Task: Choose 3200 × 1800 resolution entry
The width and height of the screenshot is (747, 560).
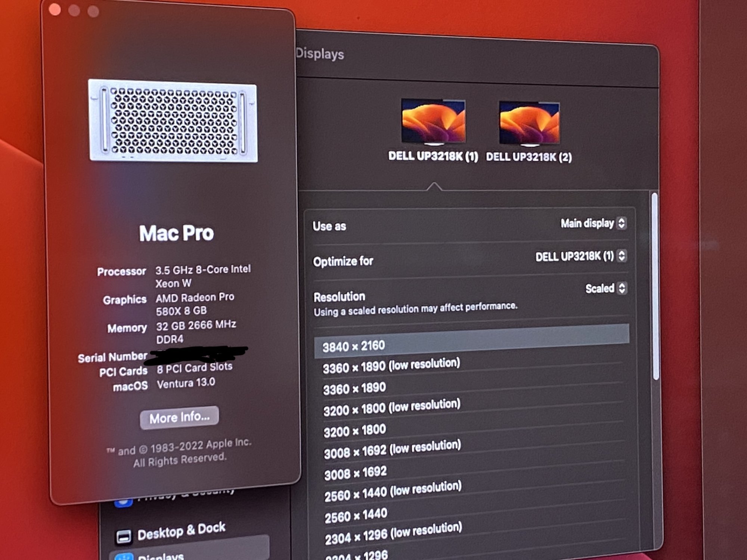Action: click(x=354, y=430)
